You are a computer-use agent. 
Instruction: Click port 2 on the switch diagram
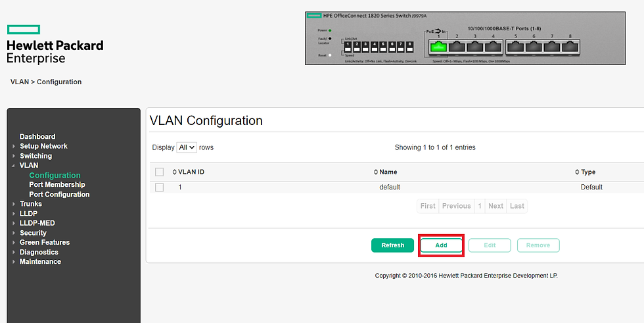[457, 47]
